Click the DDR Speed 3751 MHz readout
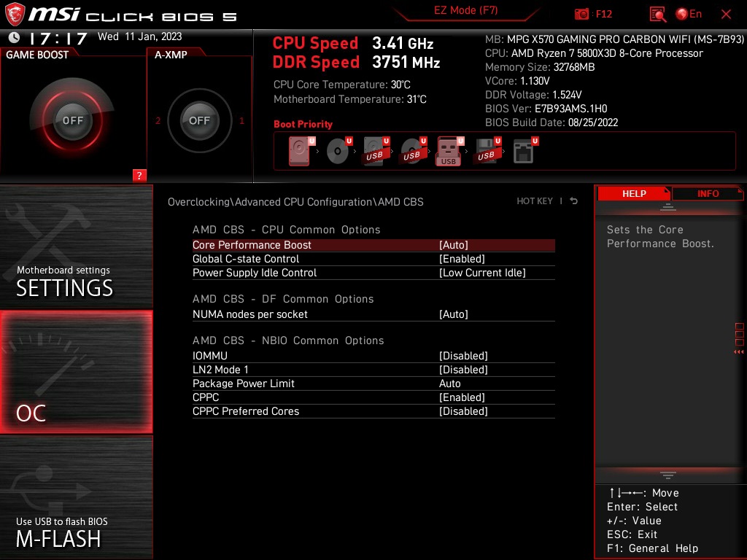Viewport: 747px width, 560px height. (356, 63)
